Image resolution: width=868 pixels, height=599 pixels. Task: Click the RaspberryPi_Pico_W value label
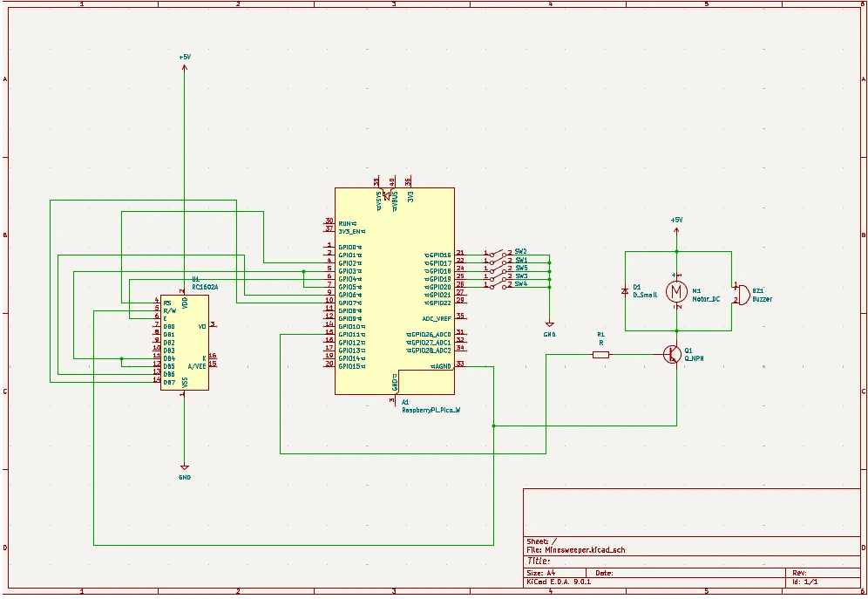tap(431, 410)
